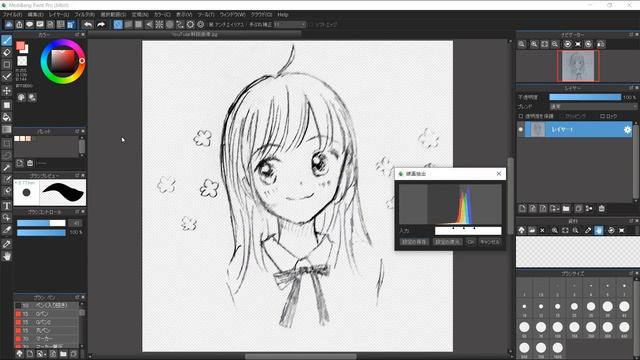Click the Redo arrow in the top toolbar
The image size is (640, 360).
[x=100, y=24]
